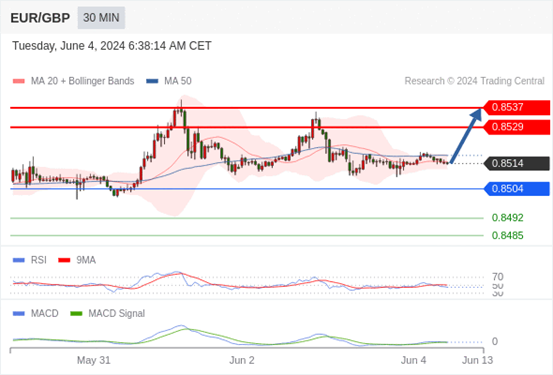Click the MACD legend swatch
Viewport: 553px width, 375px height.
[19, 314]
